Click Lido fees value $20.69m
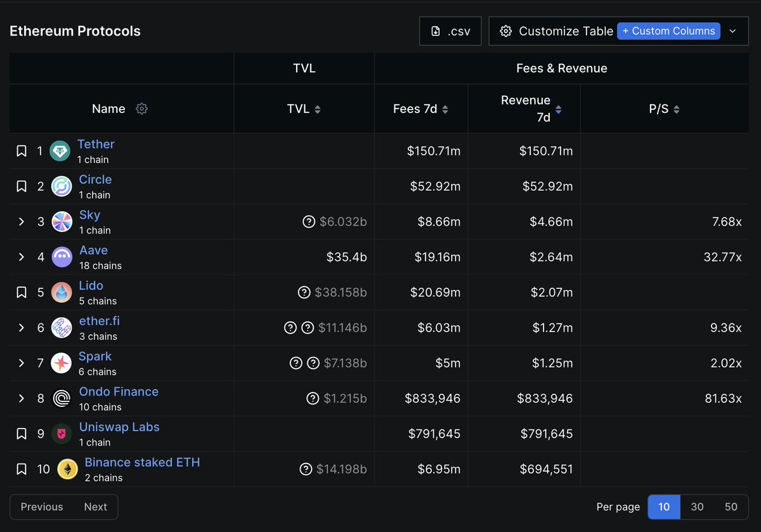The image size is (761, 532). pos(436,292)
